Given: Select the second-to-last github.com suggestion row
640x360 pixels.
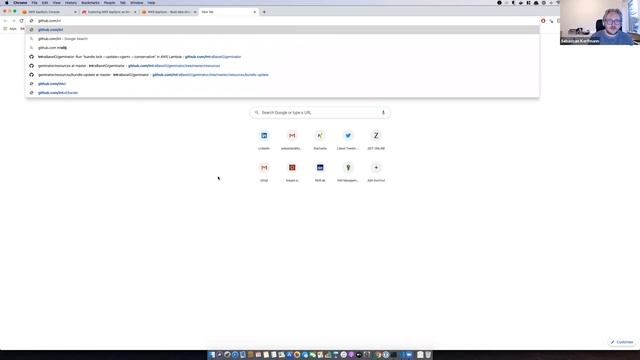Looking at the screenshot, I should (282, 84).
